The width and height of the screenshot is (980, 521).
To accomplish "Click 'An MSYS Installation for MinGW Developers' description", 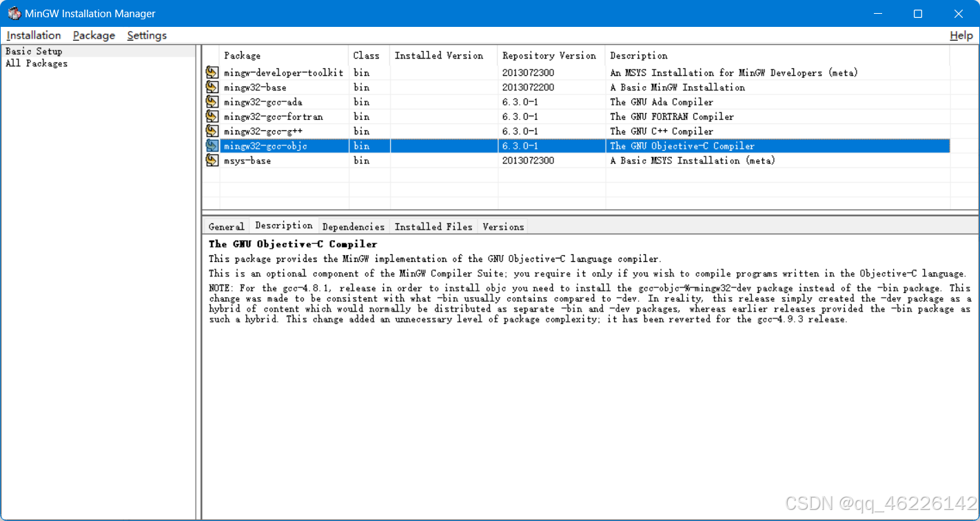I will coord(734,72).
